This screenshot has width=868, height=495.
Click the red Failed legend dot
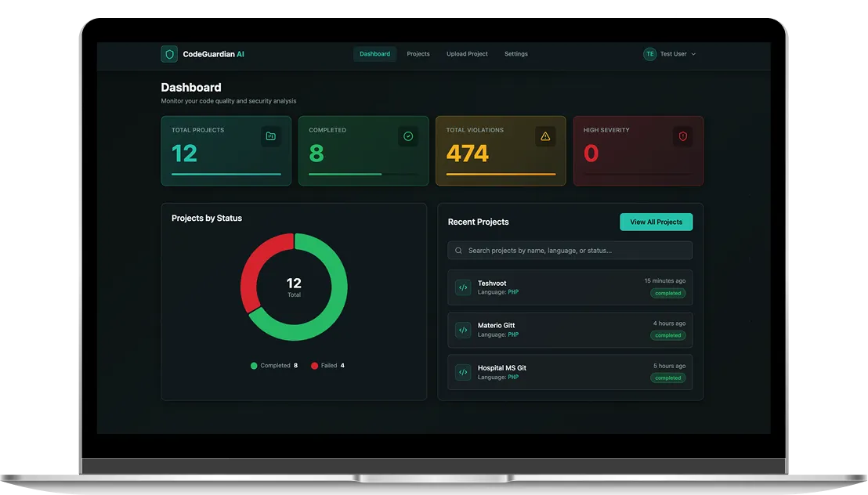pyautogui.click(x=314, y=366)
